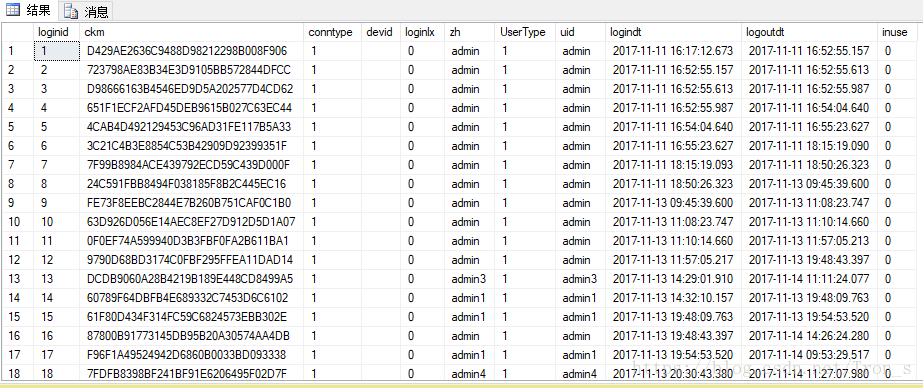Select the uid column header

(580, 32)
